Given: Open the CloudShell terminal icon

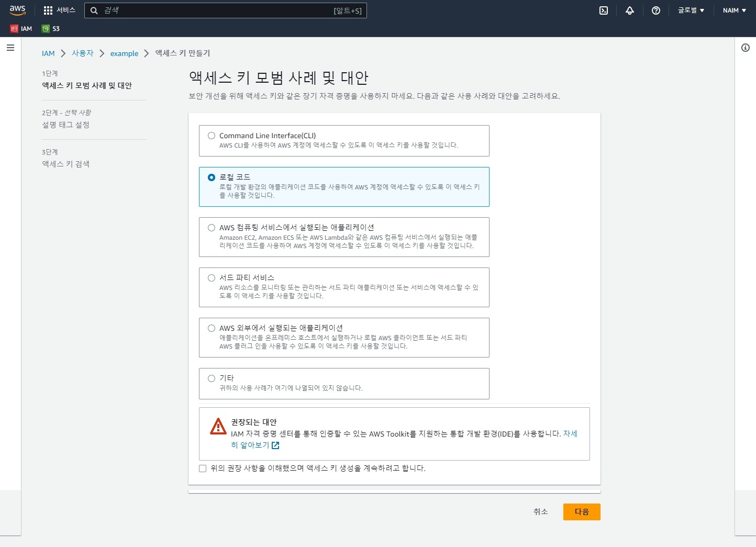Looking at the screenshot, I should pyautogui.click(x=604, y=10).
